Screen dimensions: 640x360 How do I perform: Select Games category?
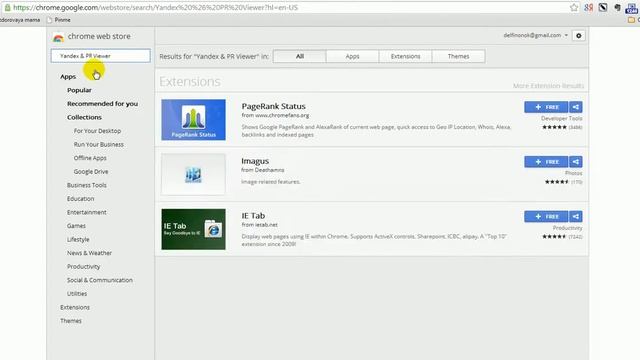point(76,226)
